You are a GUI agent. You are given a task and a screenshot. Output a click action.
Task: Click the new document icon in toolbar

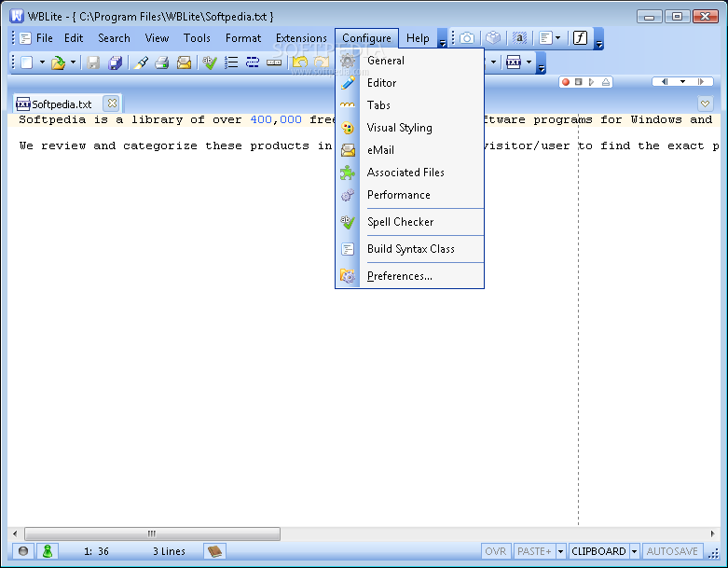(x=27, y=62)
